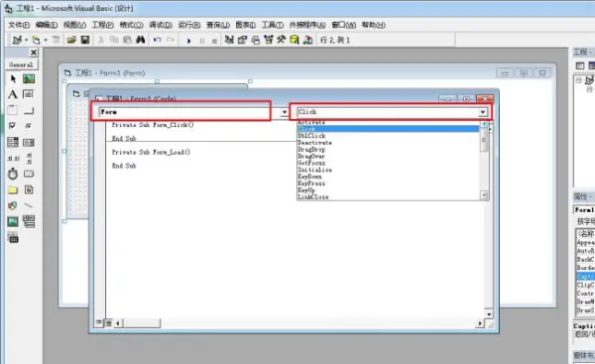Open the Add Form dropdown arrow in toolbar

click(x=46, y=40)
